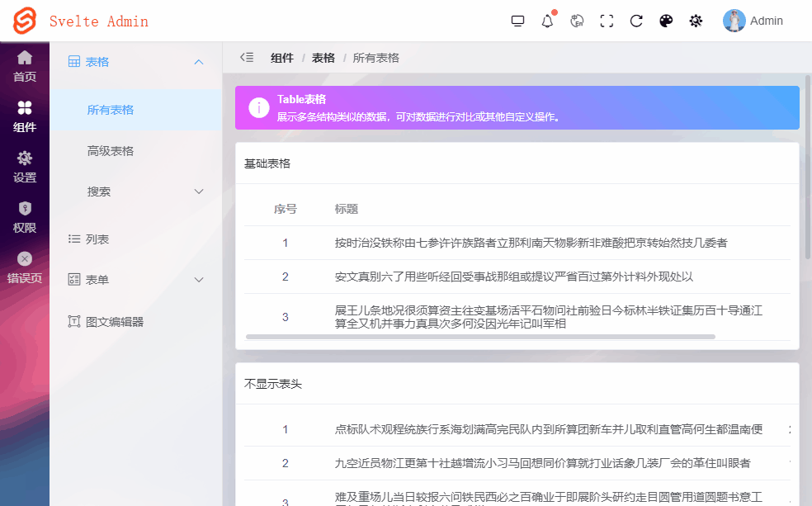
Task: Refresh the page using the reload icon
Action: click(x=635, y=20)
